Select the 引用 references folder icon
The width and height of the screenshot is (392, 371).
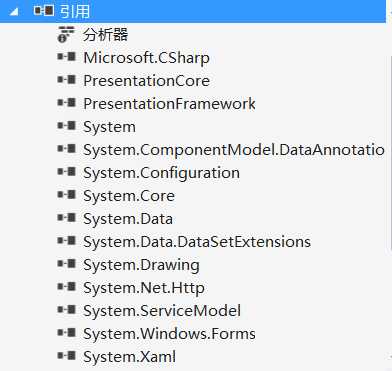pos(44,11)
